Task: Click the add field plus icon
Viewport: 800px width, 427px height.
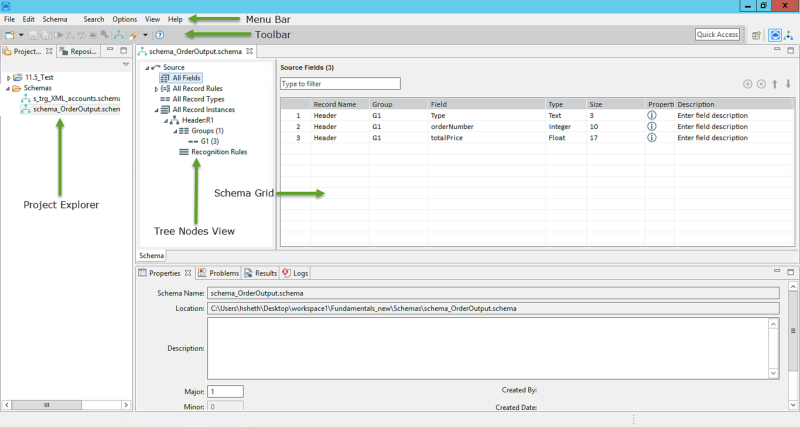Action: click(x=747, y=84)
